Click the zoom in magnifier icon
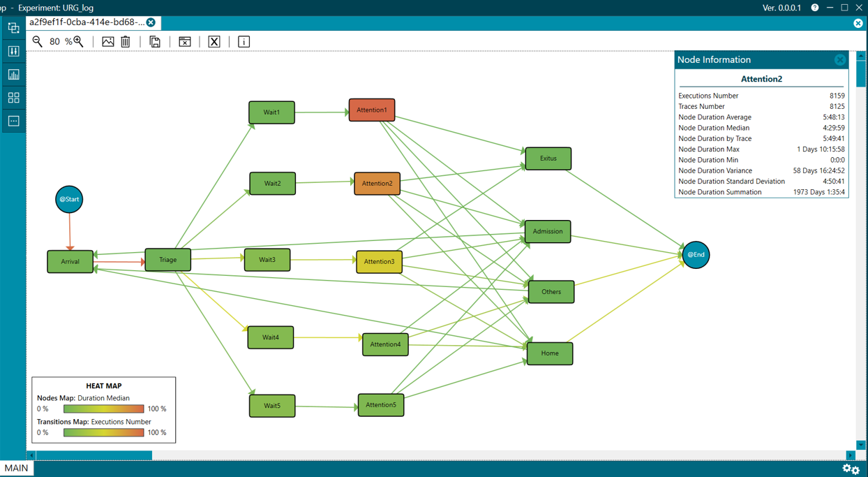The height and width of the screenshot is (477, 868). [79, 42]
